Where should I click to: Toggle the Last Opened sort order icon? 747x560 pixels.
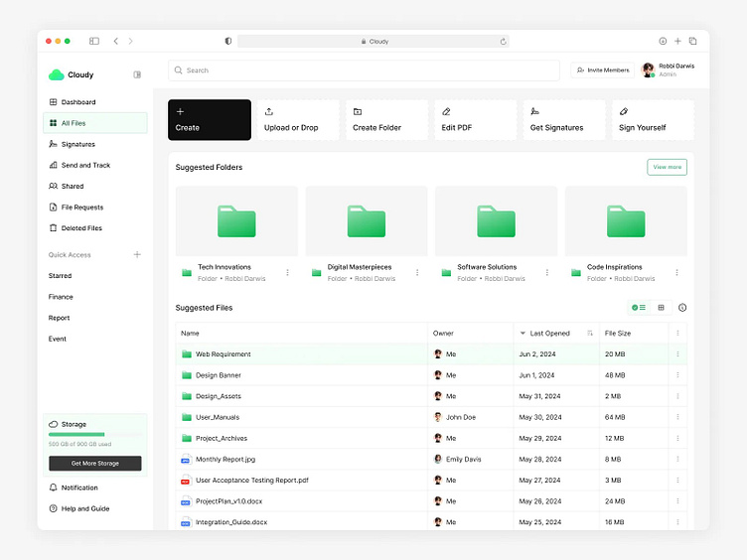590,334
